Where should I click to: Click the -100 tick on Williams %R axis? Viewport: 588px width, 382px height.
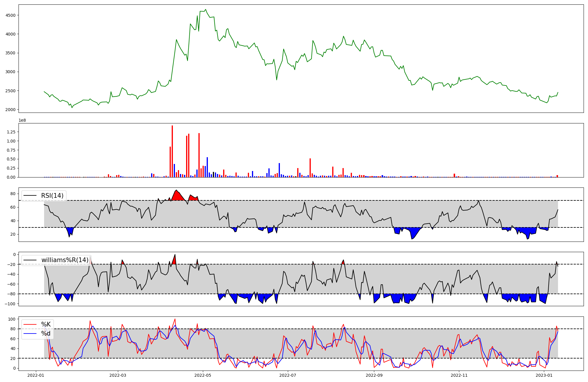coord(10,304)
